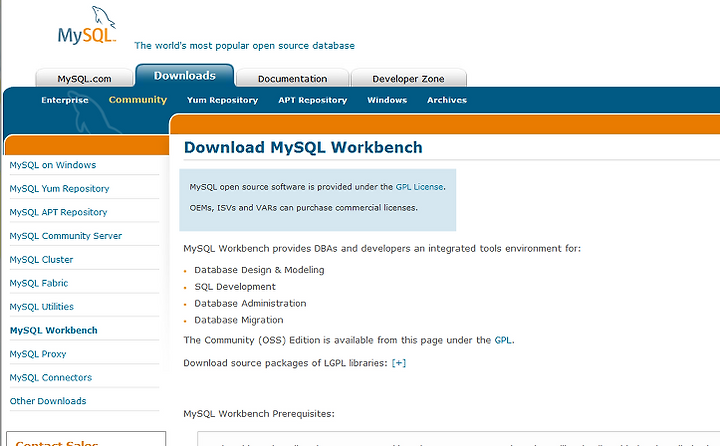Select the Downloads tab
Screen dimensions: 720x446
click(185, 75)
